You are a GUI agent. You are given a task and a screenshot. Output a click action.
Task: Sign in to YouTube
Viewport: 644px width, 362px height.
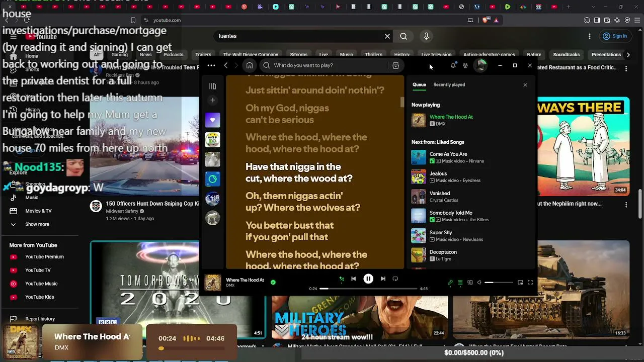pyautogui.click(x=614, y=36)
